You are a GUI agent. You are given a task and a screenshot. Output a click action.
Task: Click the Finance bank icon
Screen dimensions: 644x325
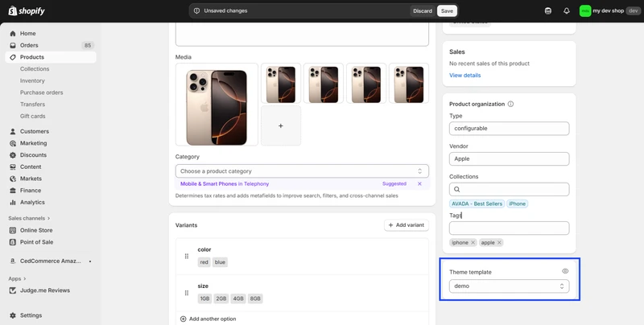[x=13, y=191]
